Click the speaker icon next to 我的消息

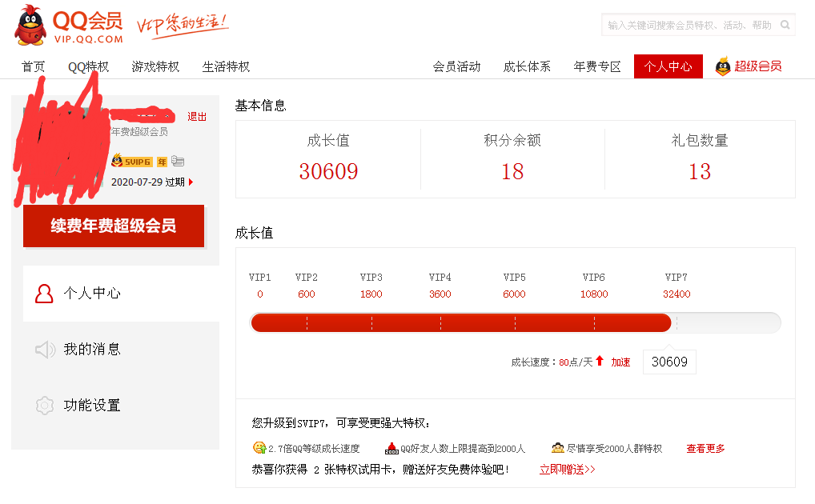45,350
